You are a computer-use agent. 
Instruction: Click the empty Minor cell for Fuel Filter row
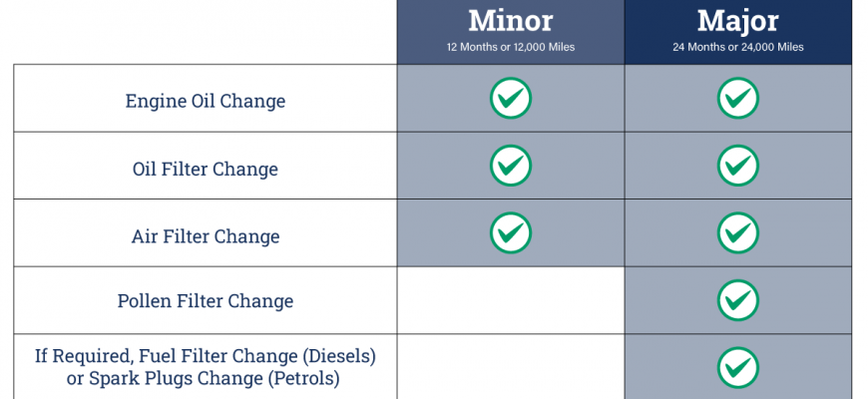511,366
